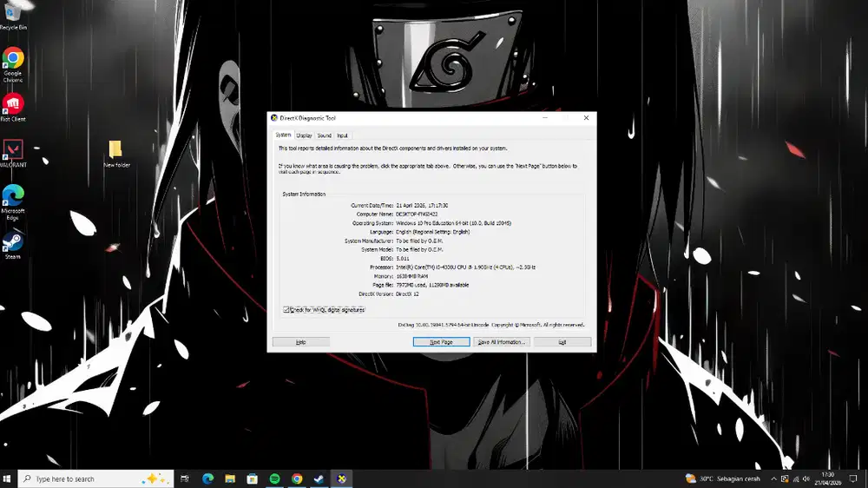Click the Current Date/Time value

(x=422, y=206)
